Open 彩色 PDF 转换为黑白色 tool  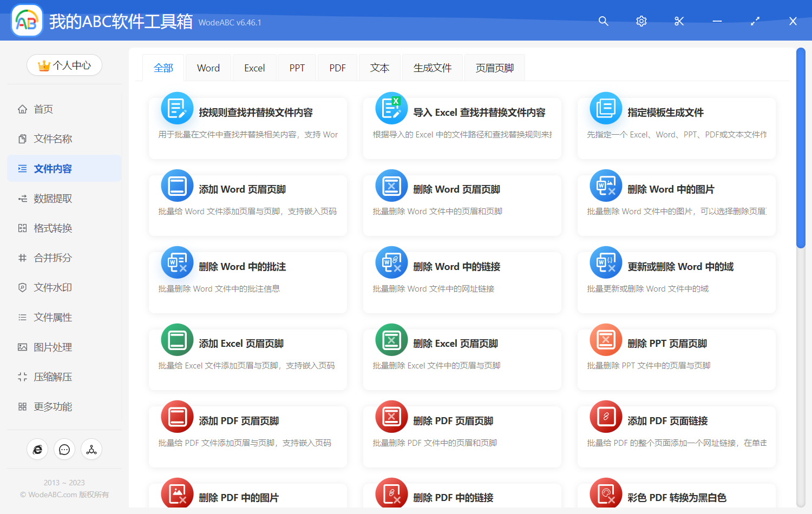coord(676,495)
